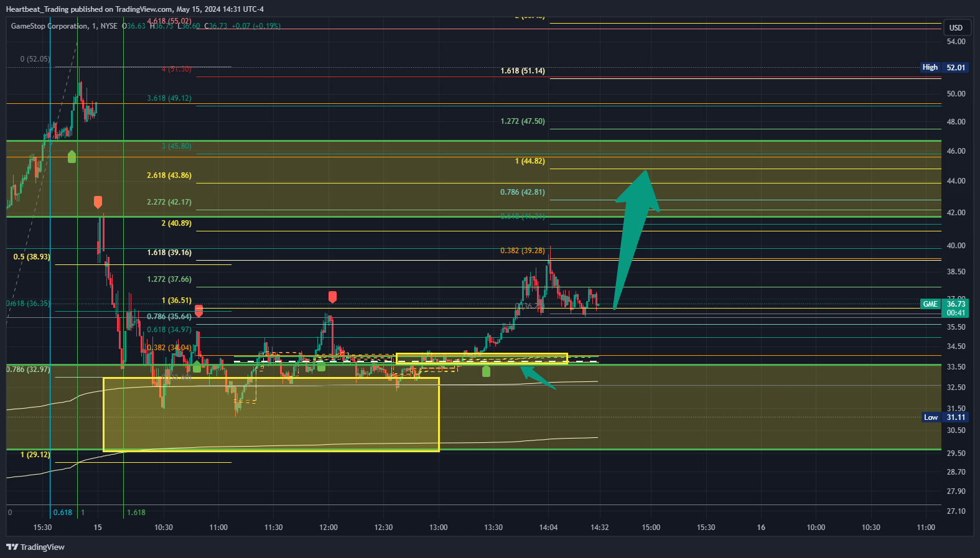
Task: Select the 0.786 (32.97) retracement label
Action: (x=28, y=370)
